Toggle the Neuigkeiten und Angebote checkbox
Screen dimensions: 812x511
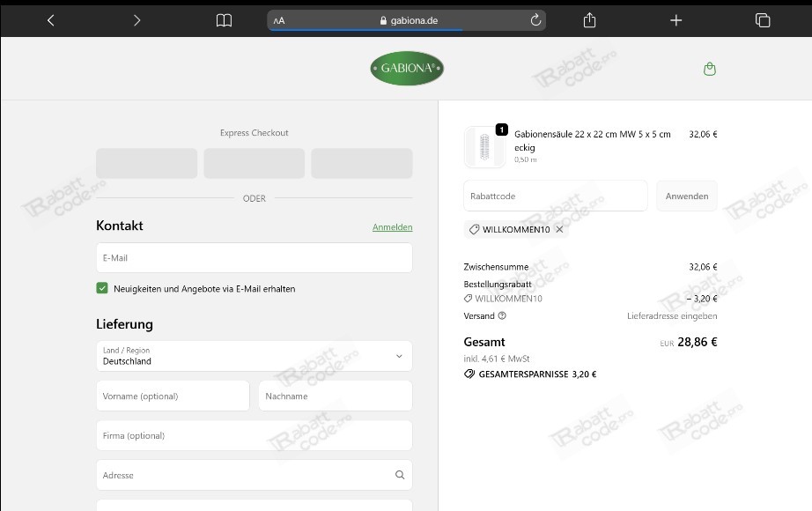102,288
